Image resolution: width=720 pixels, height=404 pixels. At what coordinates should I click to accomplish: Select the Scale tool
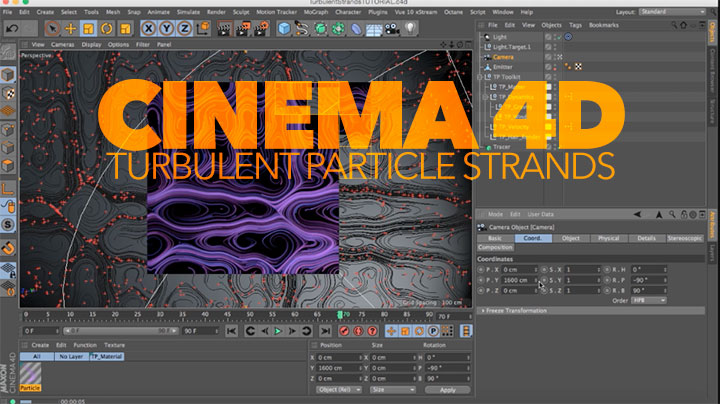88,29
